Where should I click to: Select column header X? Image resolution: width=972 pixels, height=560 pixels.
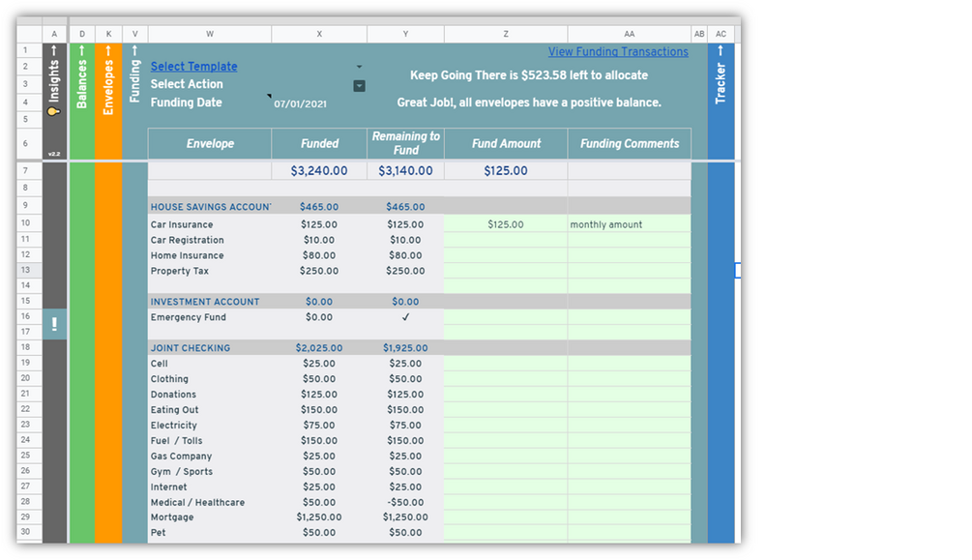coord(319,34)
